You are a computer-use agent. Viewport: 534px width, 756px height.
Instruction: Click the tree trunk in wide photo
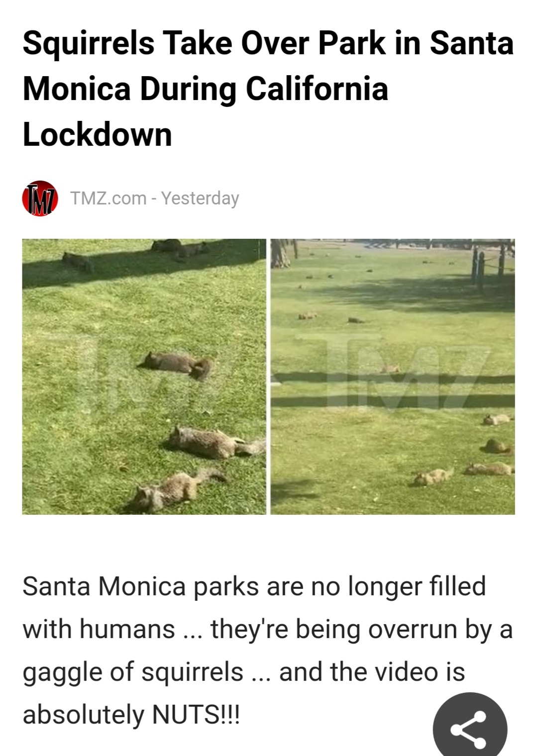(280, 253)
